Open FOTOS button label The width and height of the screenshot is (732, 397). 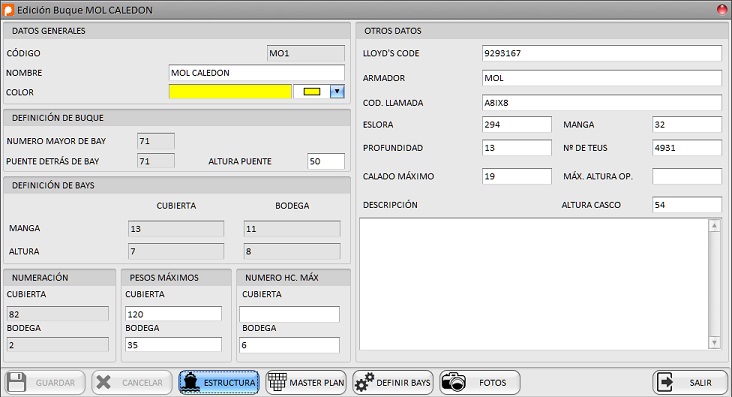click(493, 383)
